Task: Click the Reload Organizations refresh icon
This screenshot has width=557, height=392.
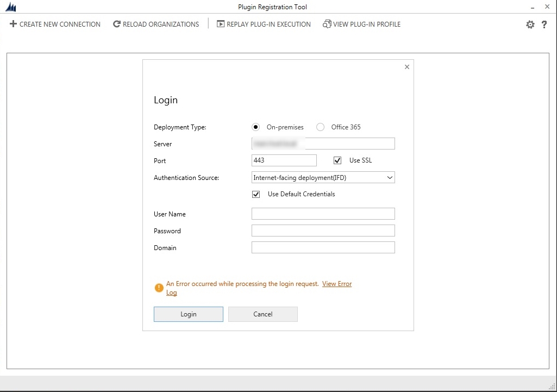Action: pos(116,24)
